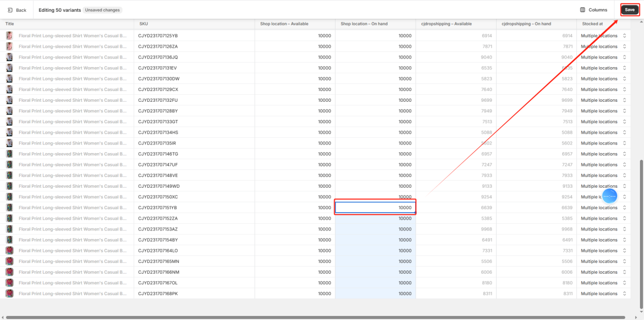Select On hand cell for SKU CJYD231707151YB

point(375,208)
